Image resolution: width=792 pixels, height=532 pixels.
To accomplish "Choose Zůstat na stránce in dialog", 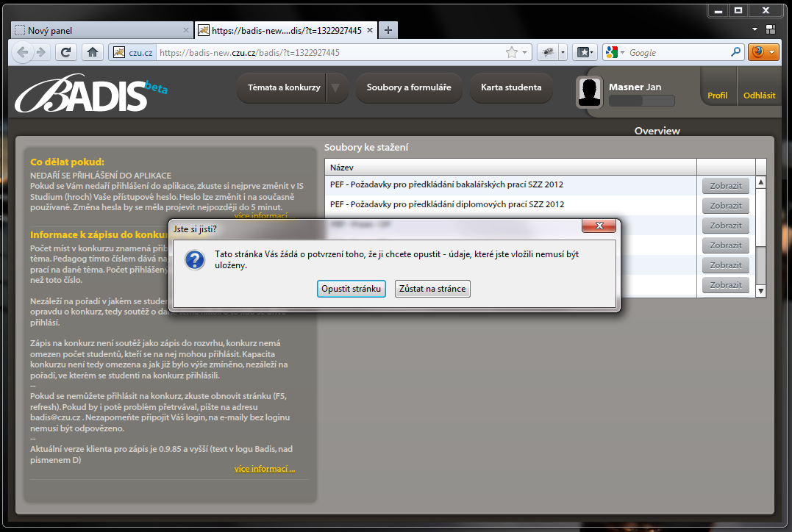I will pyautogui.click(x=432, y=289).
